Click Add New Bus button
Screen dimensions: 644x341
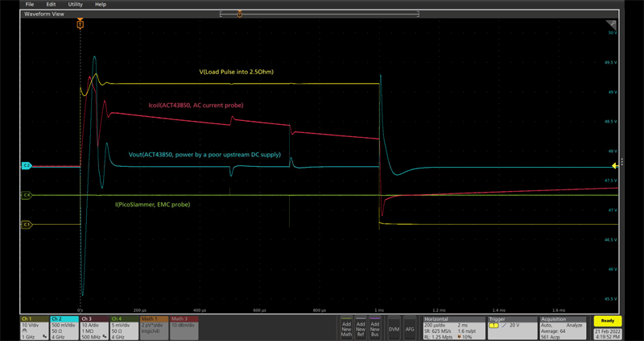[x=374, y=328]
